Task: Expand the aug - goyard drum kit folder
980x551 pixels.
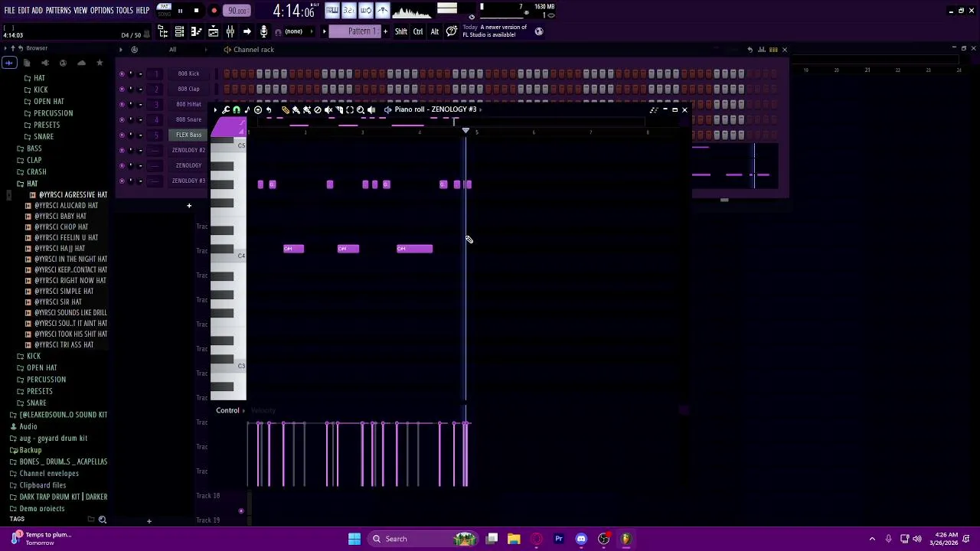Action: click(x=53, y=438)
